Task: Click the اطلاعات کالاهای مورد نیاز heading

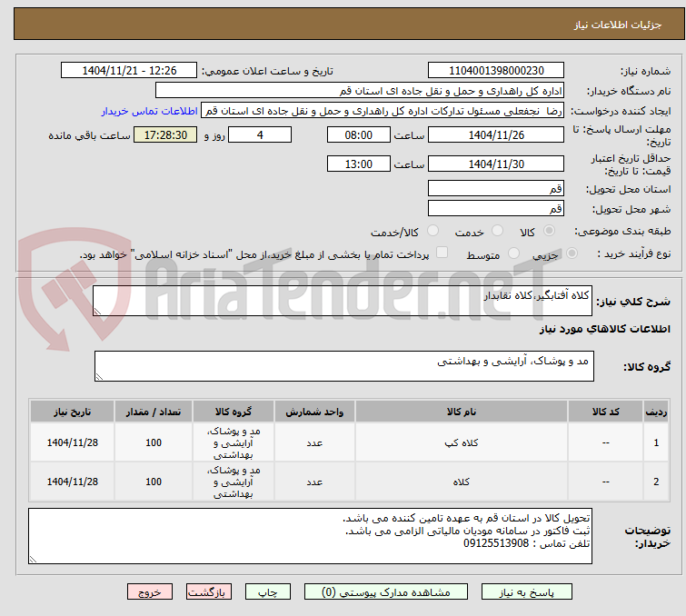Action: (x=604, y=329)
